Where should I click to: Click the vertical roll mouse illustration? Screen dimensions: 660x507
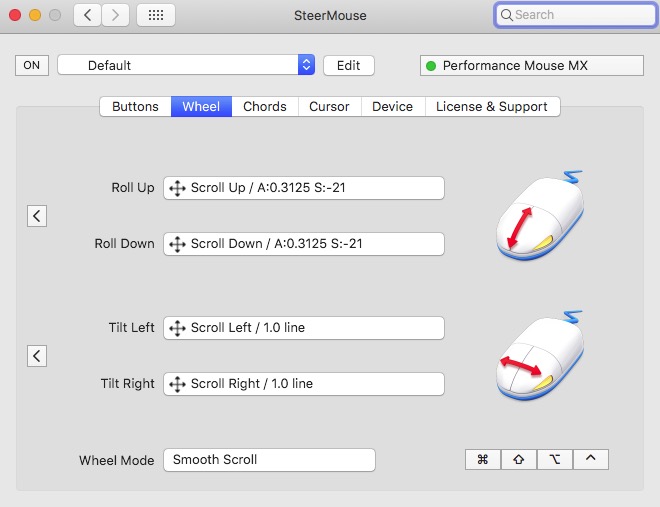541,215
